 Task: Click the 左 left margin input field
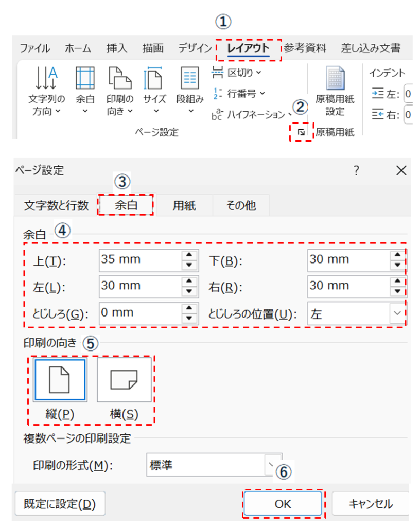coord(140,286)
